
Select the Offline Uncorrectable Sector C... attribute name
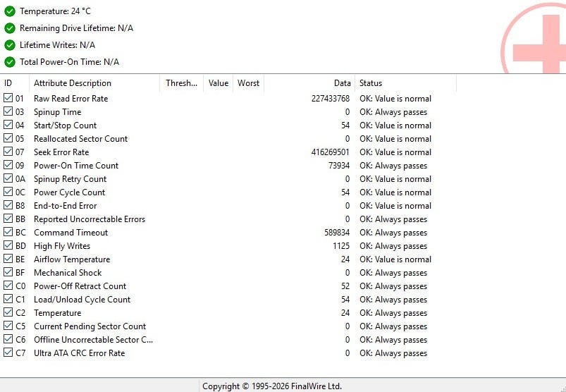94,340
